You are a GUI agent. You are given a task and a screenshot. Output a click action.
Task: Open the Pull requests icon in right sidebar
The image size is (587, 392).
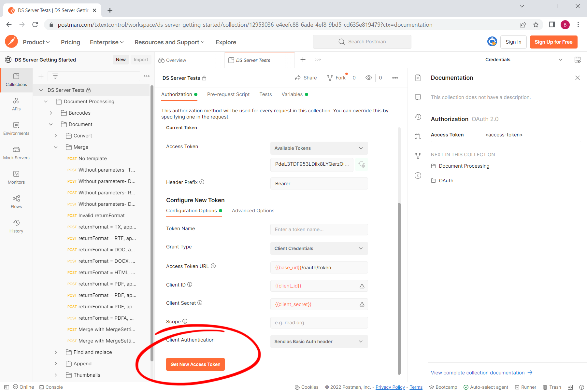pos(418,136)
